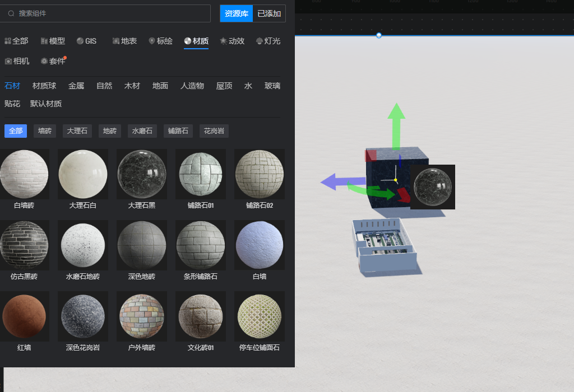Viewport: 574px width, 392px height.
Task: Open the 灯光 category
Action: coord(268,41)
